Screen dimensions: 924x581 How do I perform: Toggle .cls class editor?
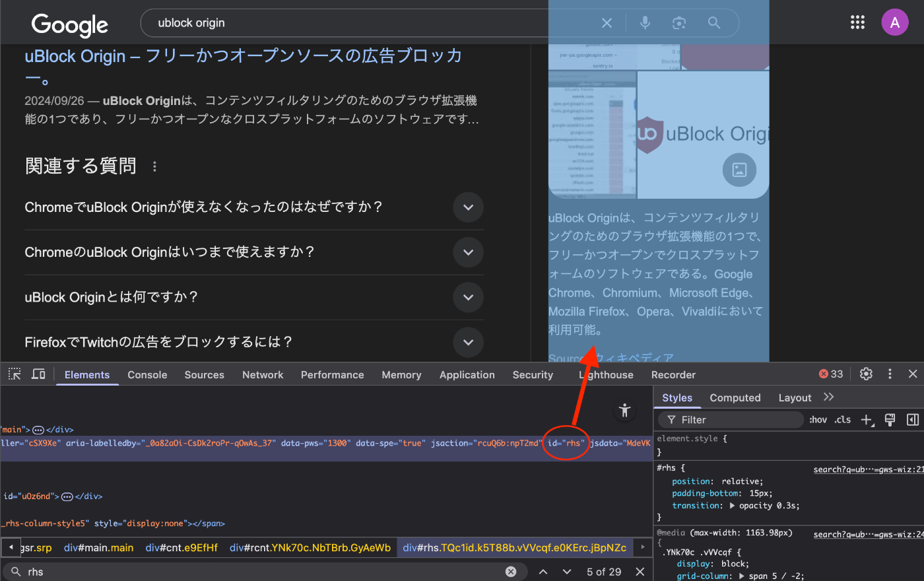click(x=843, y=420)
